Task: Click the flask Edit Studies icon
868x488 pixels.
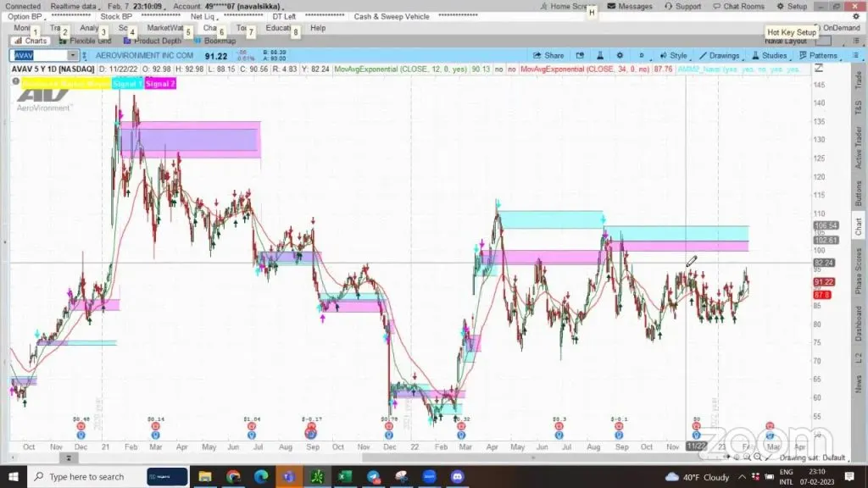Action: pyautogui.click(x=599, y=55)
